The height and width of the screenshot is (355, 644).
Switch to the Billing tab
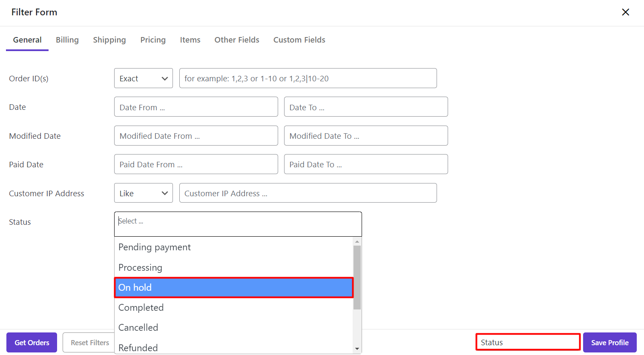pos(67,40)
